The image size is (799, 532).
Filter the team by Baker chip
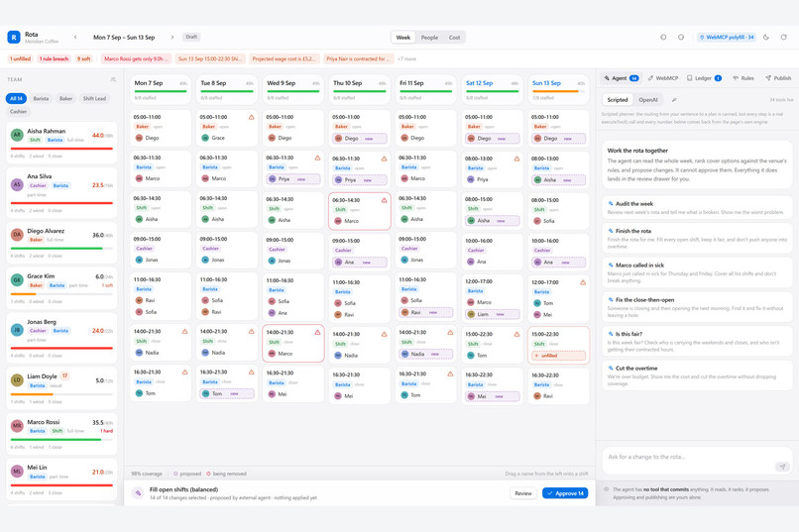pyautogui.click(x=65, y=98)
